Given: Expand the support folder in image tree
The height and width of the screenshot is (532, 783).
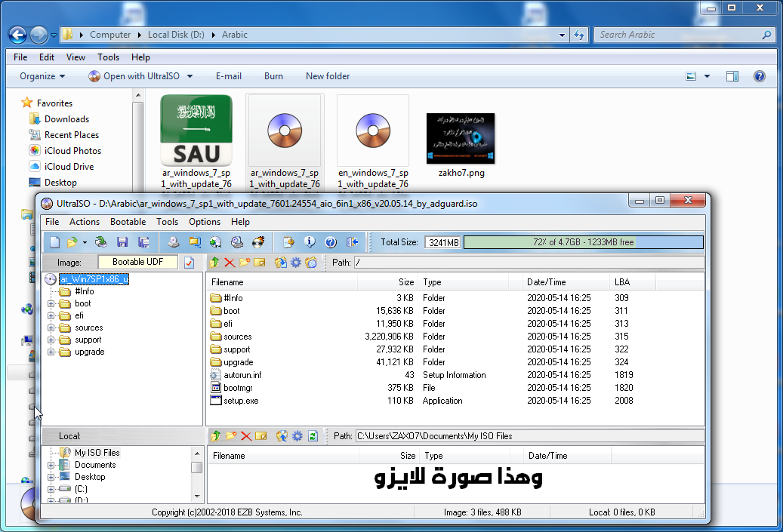Looking at the screenshot, I should point(51,340).
